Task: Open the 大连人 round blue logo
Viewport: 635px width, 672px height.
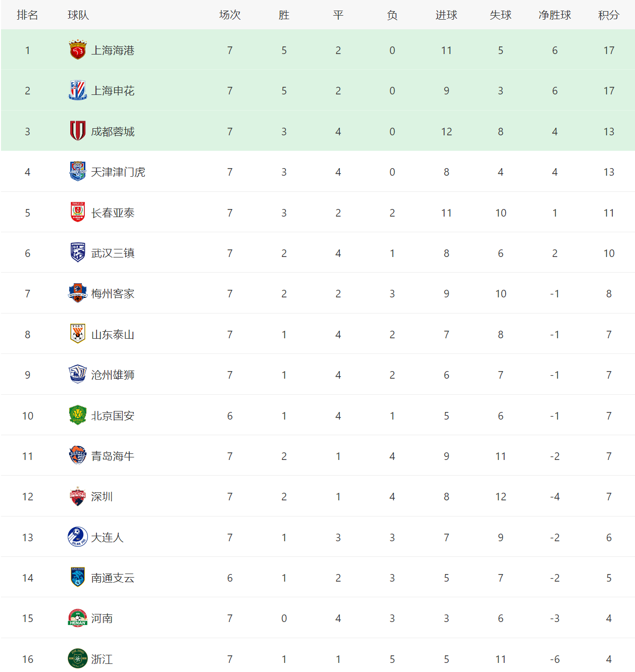Action: tap(78, 537)
